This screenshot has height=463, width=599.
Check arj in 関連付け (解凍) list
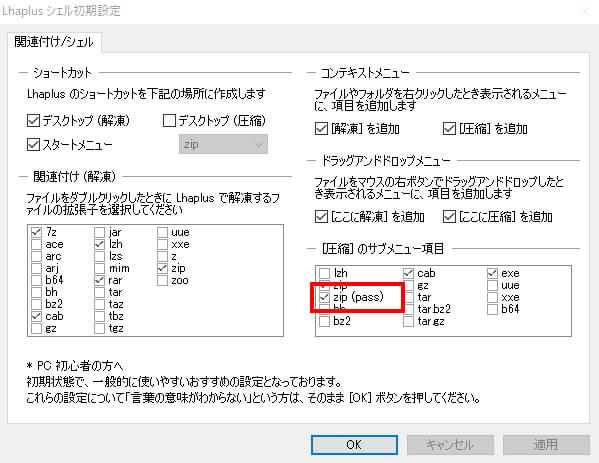(37, 268)
